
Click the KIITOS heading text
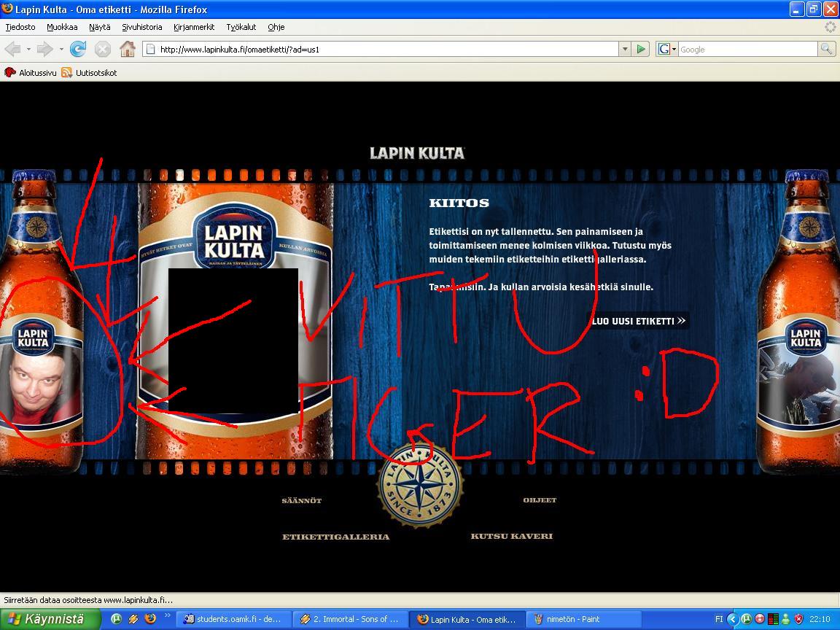[459, 203]
